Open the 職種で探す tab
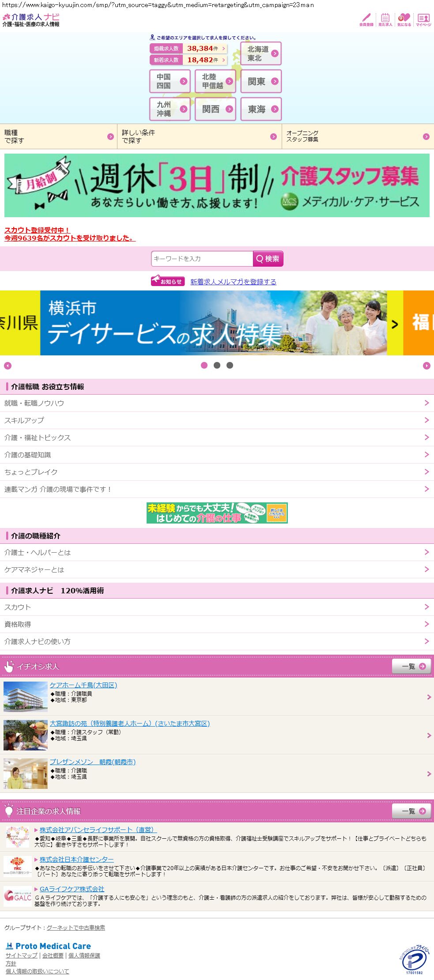 point(58,136)
